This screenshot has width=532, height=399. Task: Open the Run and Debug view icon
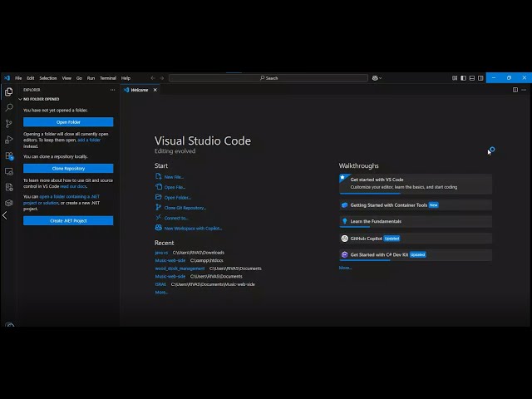(9, 140)
